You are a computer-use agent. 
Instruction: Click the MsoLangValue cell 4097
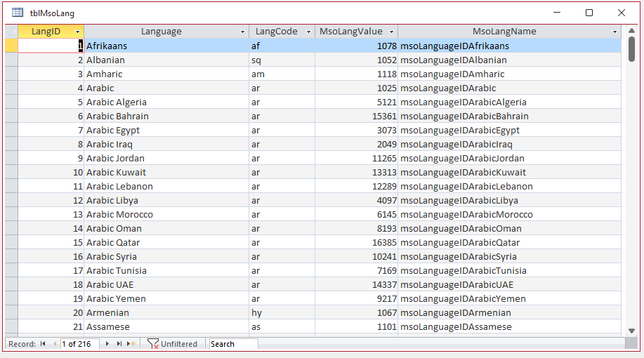click(x=357, y=200)
